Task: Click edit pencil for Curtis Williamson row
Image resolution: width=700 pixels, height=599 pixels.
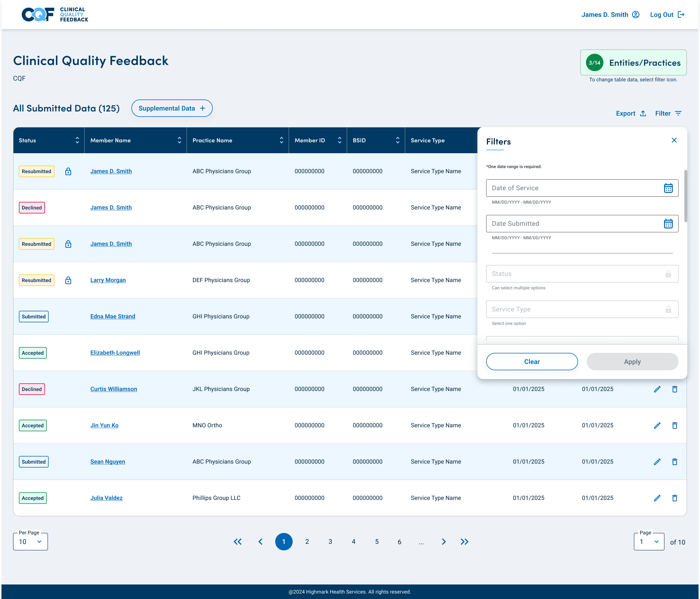Action: pos(657,389)
